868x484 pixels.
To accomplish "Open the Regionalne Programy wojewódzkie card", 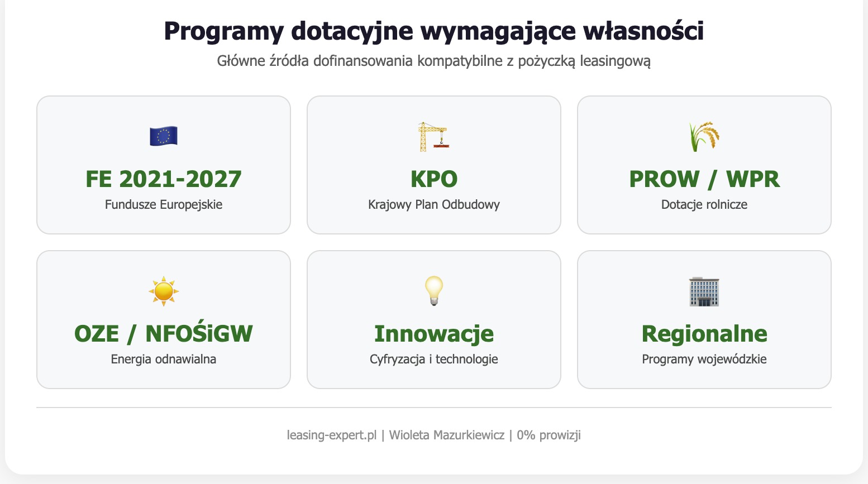I will click(704, 319).
